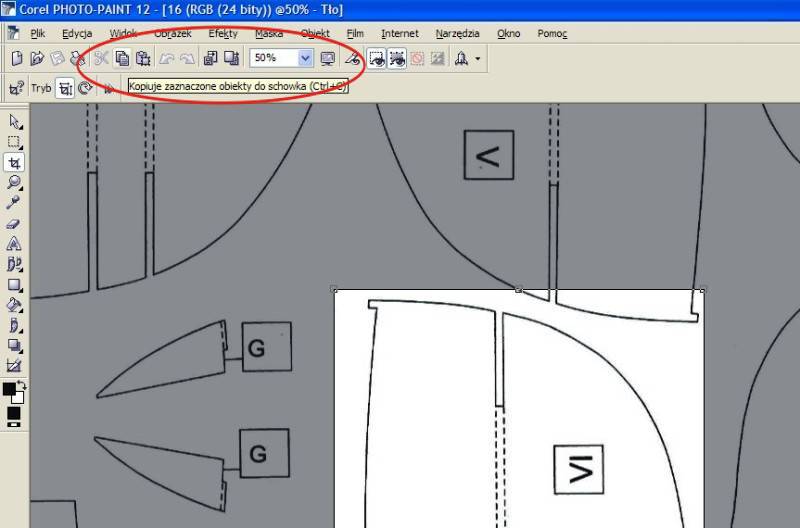This screenshot has width=800, height=528.
Task: Toggle the show mask marquee button
Action: [x=376, y=59]
